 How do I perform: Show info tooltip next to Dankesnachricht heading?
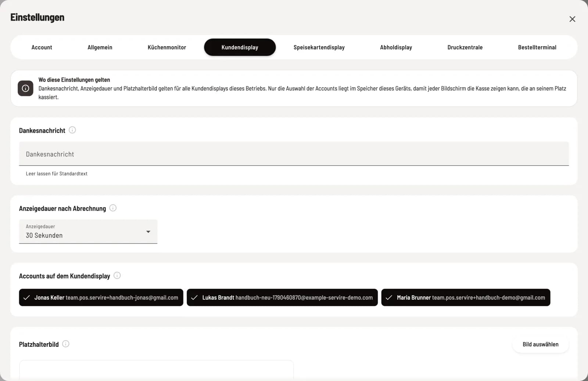pyautogui.click(x=72, y=130)
